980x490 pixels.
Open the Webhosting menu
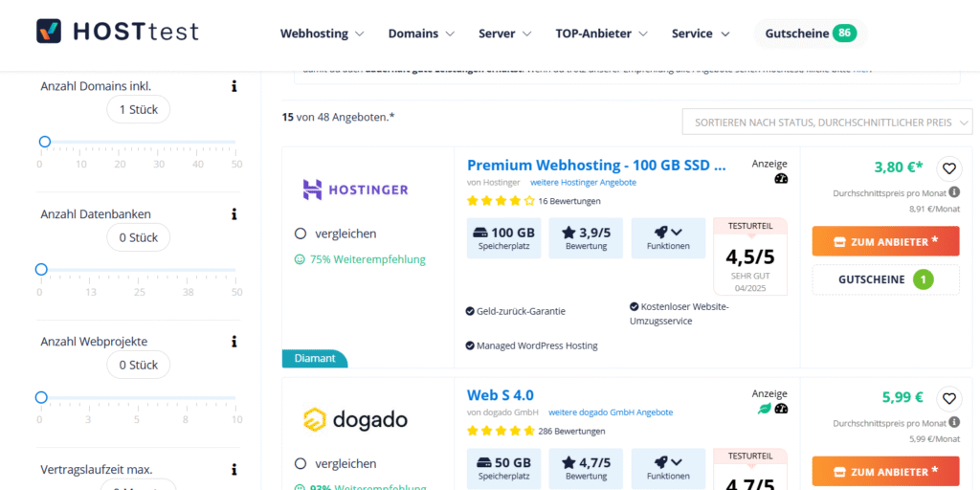tap(322, 33)
